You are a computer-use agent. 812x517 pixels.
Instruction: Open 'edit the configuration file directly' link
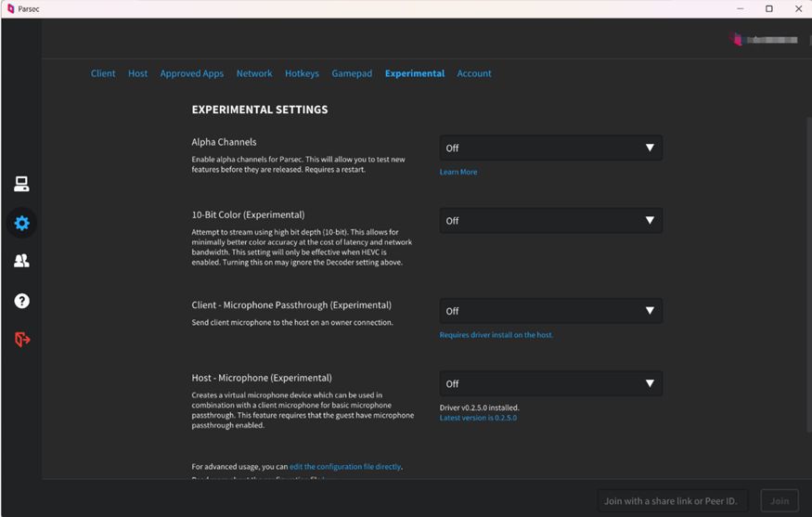click(x=345, y=467)
